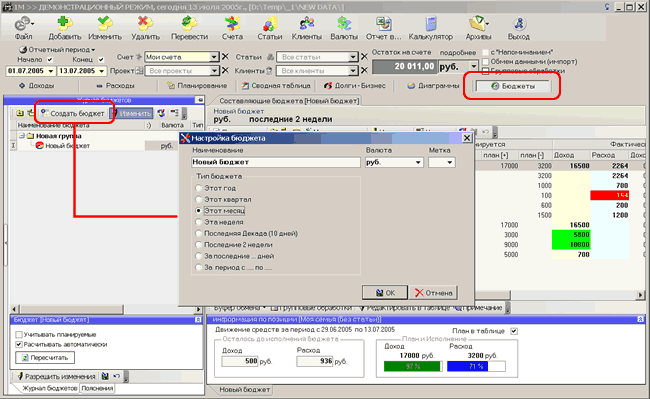Viewport: 650px width, 399px height.
Task: Click the first folder icon in the budget journal toolbar
Action: (20, 113)
